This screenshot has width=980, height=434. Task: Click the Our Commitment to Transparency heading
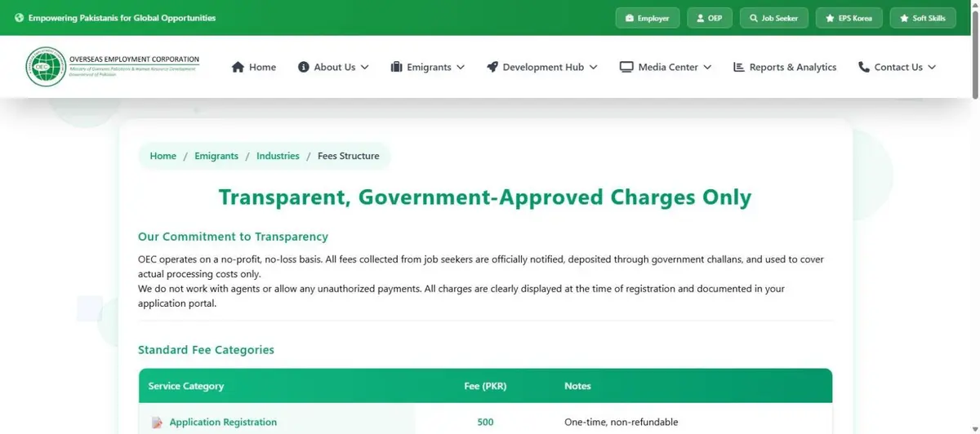(233, 237)
